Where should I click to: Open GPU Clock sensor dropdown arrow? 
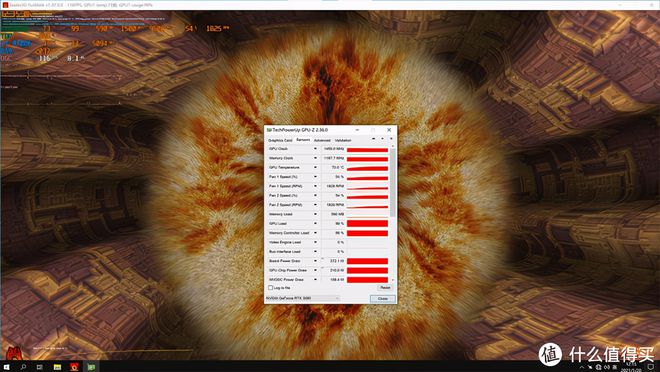coord(315,149)
